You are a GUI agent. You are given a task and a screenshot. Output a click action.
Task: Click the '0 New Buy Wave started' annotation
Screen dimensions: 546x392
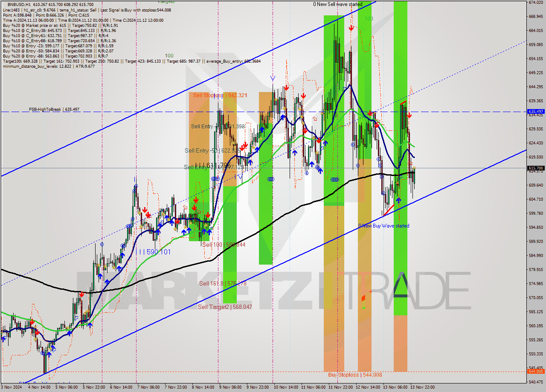tap(383, 226)
